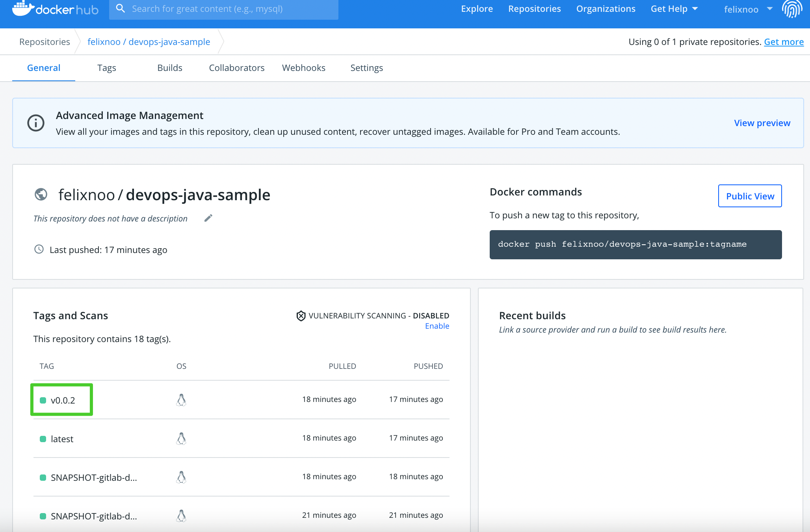Click the Linux penguin icon for v0.0.2

(181, 400)
